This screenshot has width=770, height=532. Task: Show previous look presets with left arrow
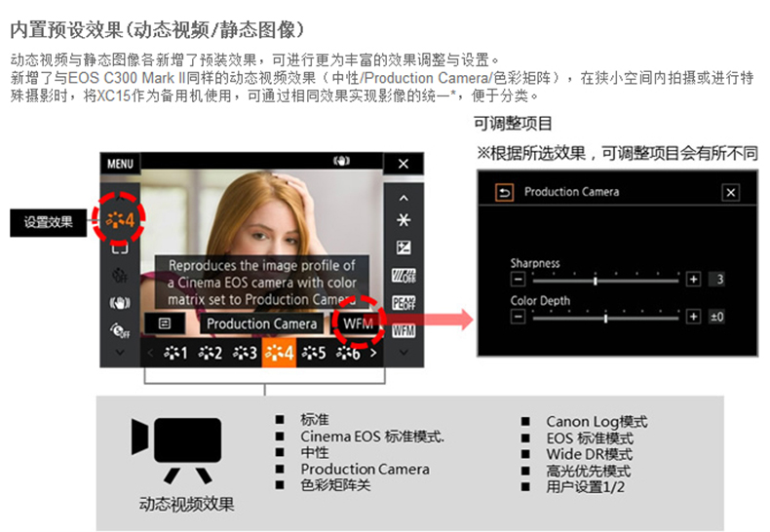click(x=150, y=353)
